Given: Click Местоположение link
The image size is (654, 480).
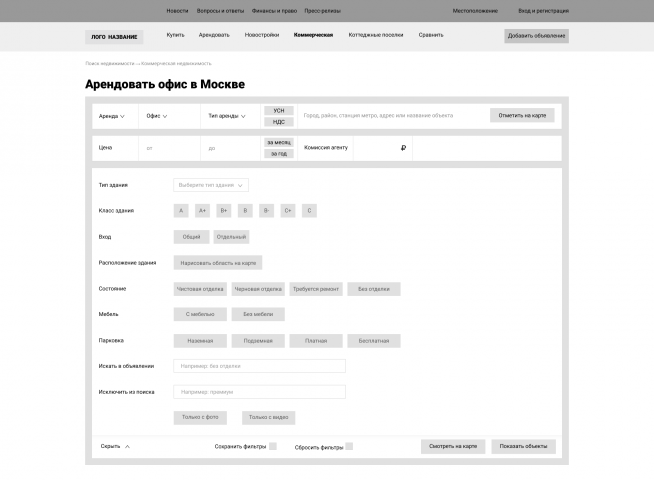Looking at the screenshot, I should click(475, 11).
